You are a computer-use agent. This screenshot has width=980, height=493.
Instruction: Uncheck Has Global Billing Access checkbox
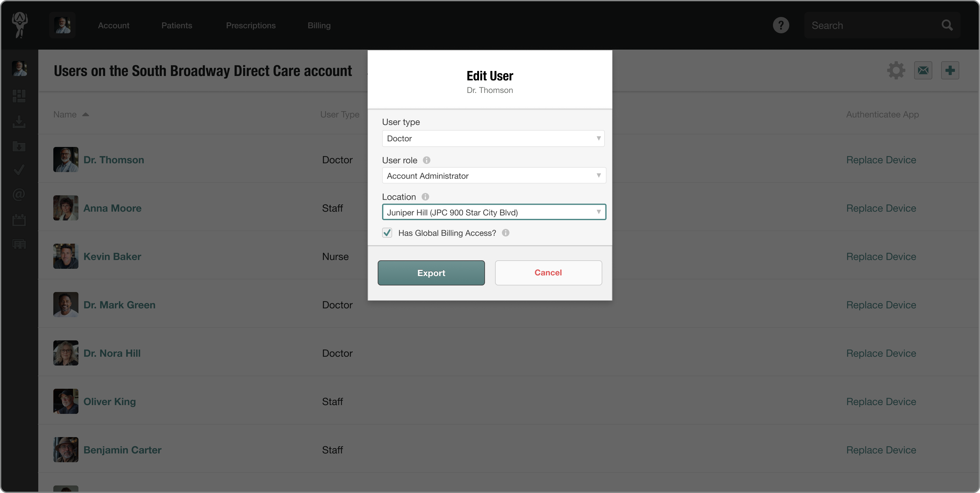pos(387,233)
